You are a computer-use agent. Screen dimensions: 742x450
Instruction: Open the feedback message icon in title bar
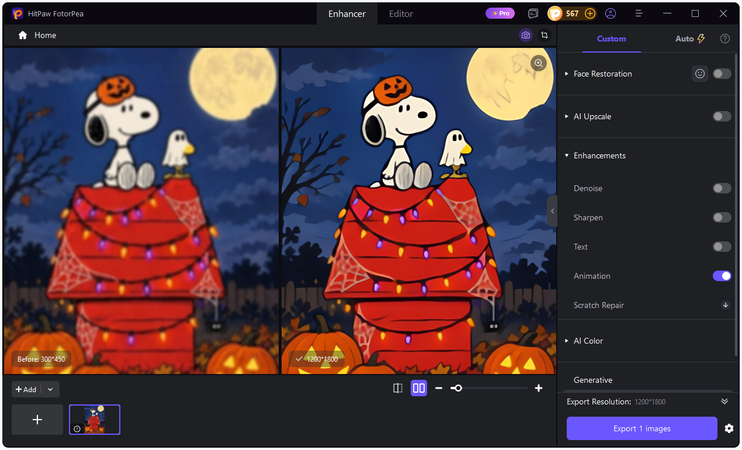click(533, 14)
